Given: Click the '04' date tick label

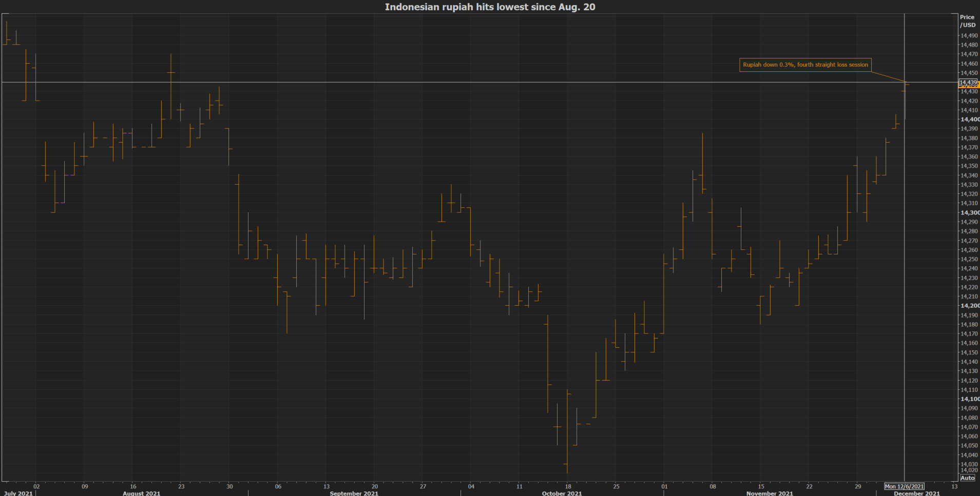Looking at the screenshot, I should 471,486.
